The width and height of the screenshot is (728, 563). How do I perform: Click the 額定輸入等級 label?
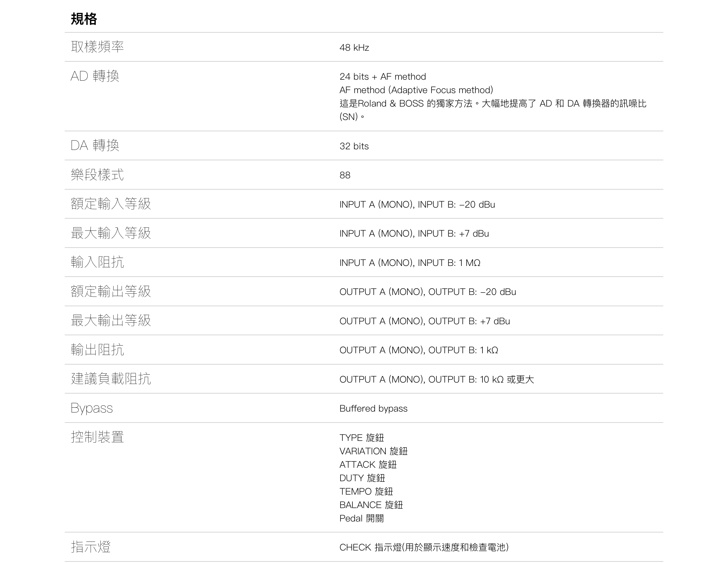(x=111, y=204)
